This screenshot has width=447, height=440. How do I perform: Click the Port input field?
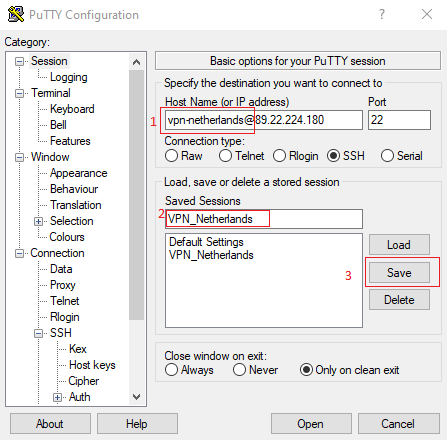pyautogui.click(x=399, y=120)
